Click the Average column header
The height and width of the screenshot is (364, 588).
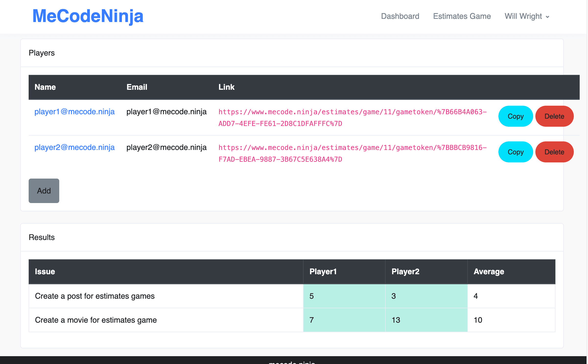pyautogui.click(x=489, y=272)
